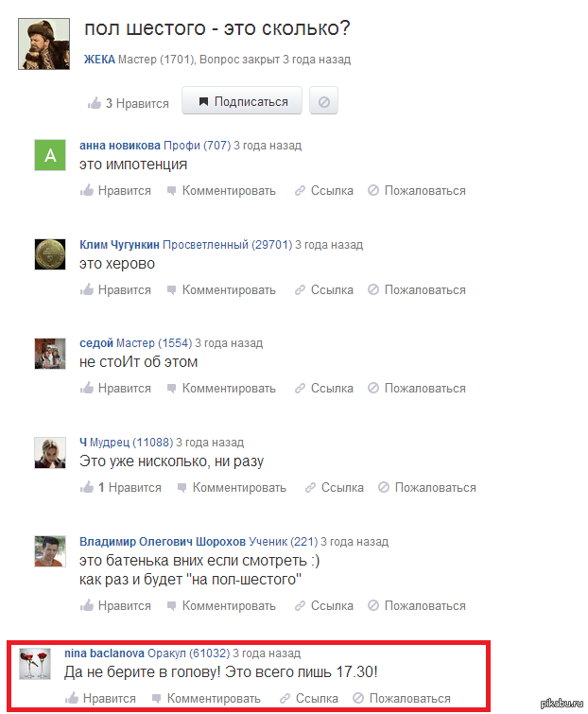Click thumbs-up icon under анна новикова's answer

click(87, 190)
